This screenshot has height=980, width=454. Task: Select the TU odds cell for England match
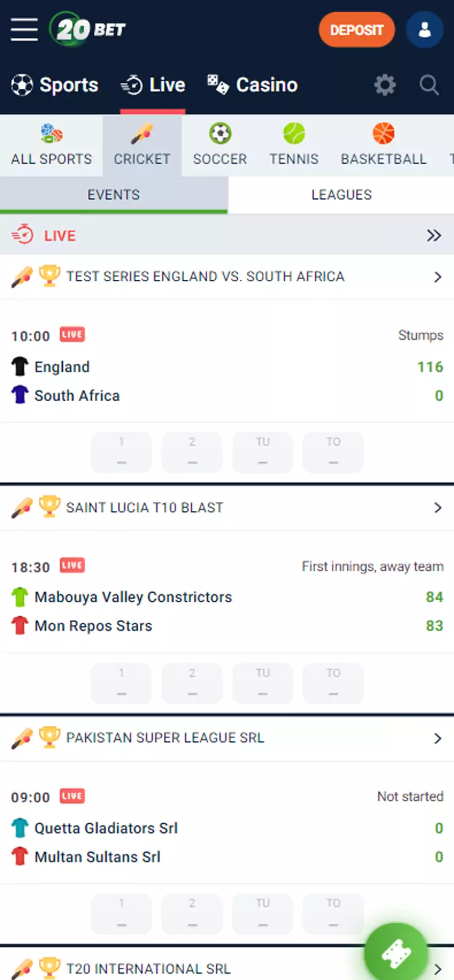pyautogui.click(x=262, y=452)
